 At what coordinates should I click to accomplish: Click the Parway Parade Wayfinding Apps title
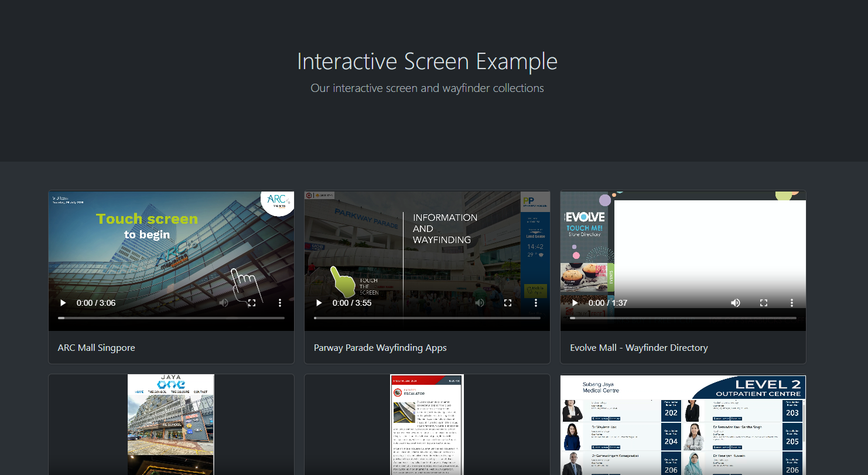pyautogui.click(x=380, y=348)
